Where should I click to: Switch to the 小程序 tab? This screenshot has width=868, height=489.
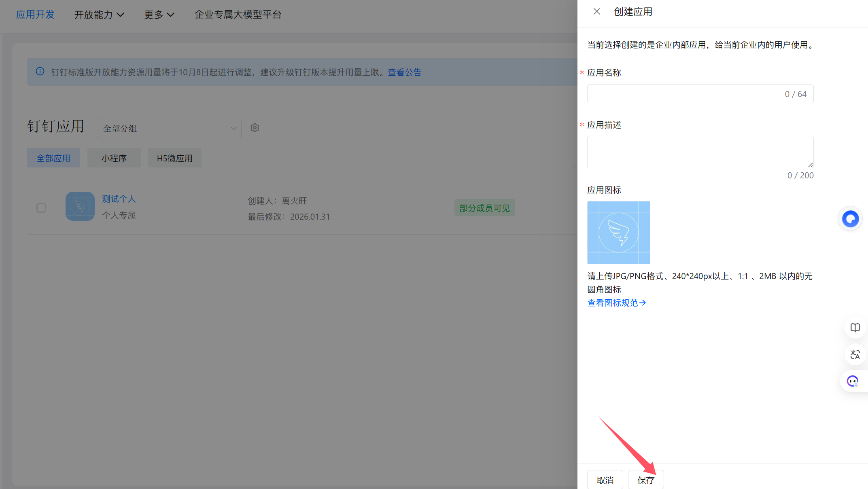114,158
